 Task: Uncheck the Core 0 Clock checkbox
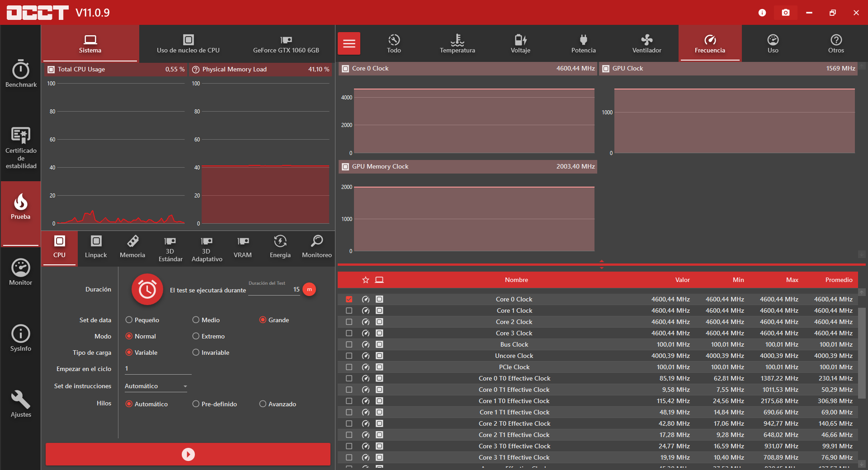[349, 299]
